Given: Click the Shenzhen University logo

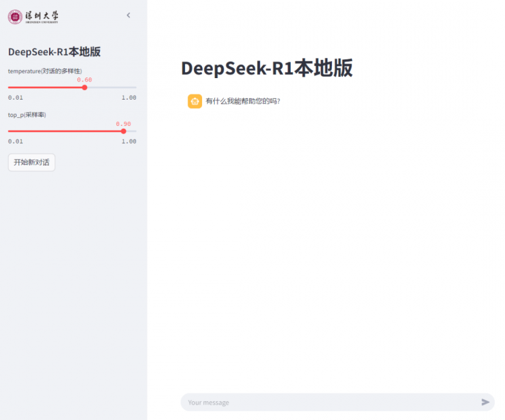Looking at the screenshot, I should tap(33, 17).
